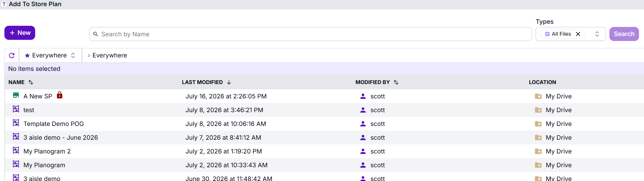
Task: Select 3 aisle demo - June 2026
Action: pyautogui.click(x=61, y=138)
